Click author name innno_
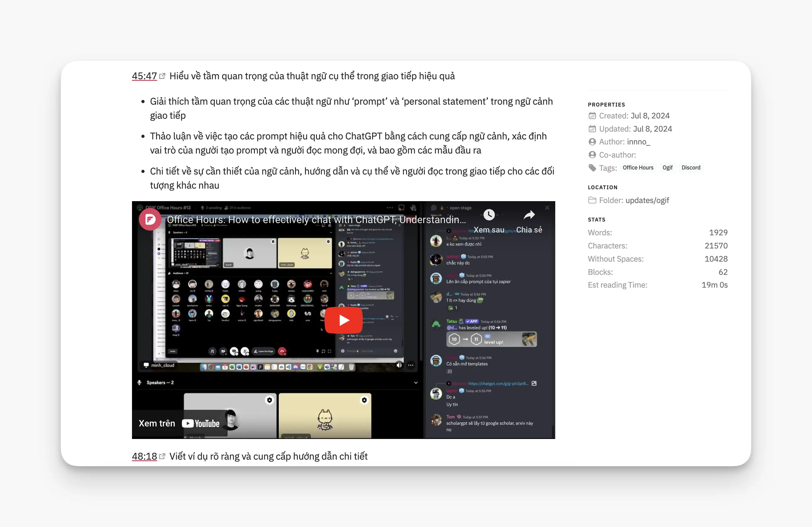This screenshot has height=527, width=812. [x=638, y=142]
